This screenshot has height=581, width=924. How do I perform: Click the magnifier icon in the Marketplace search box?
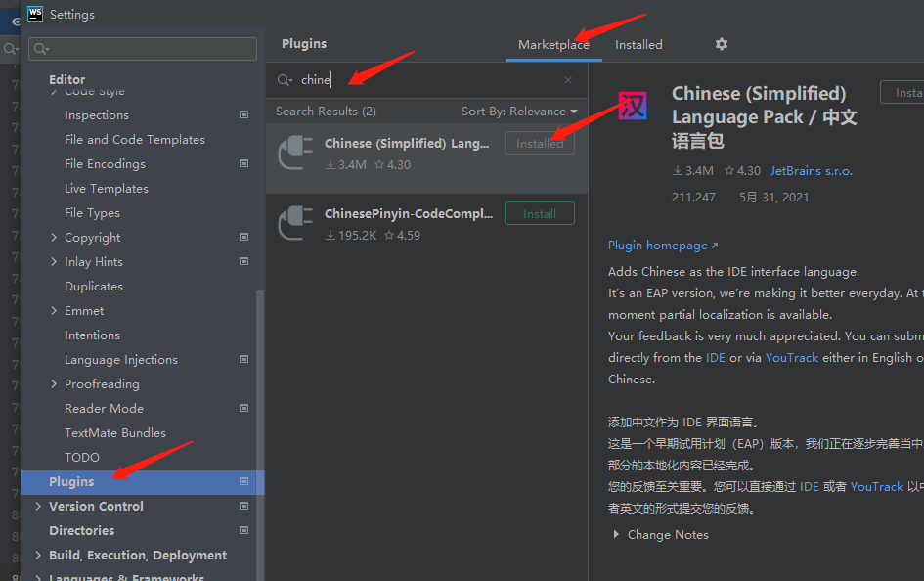(x=283, y=79)
